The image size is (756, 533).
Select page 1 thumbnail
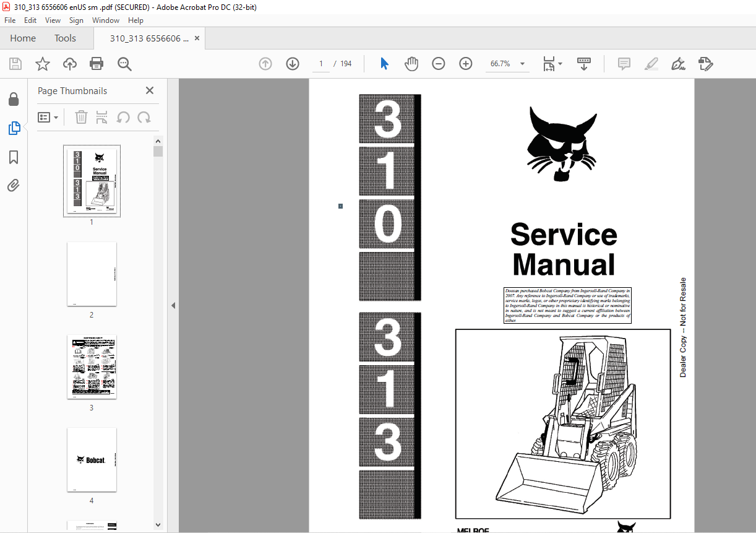(x=92, y=181)
